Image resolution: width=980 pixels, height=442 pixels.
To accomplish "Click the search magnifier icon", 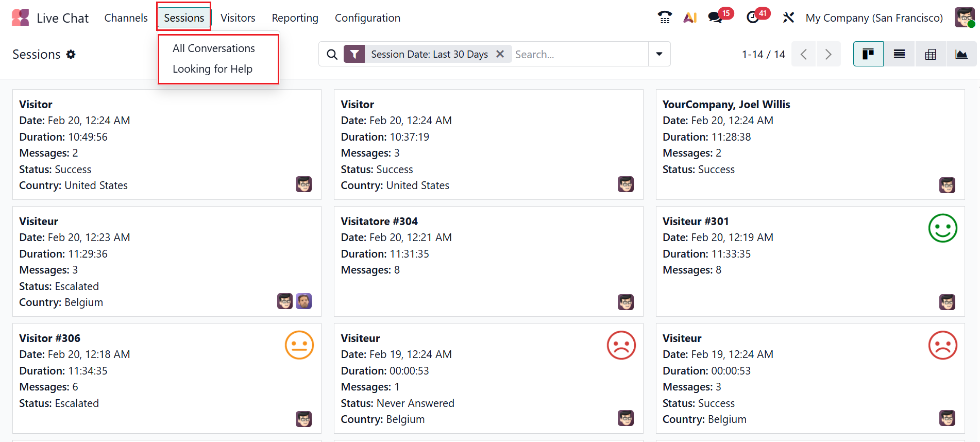I will pyautogui.click(x=332, y=54).
